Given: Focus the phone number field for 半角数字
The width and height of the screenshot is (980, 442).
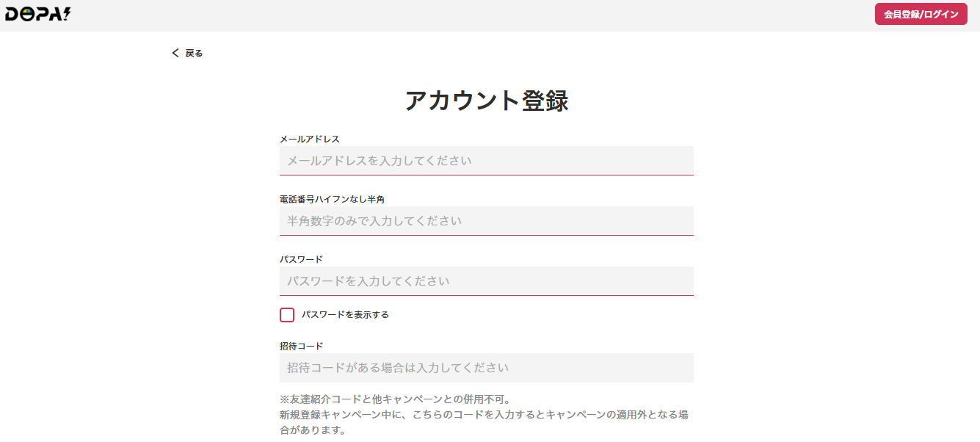Looking at the screenshot, I should coord(486,221).
